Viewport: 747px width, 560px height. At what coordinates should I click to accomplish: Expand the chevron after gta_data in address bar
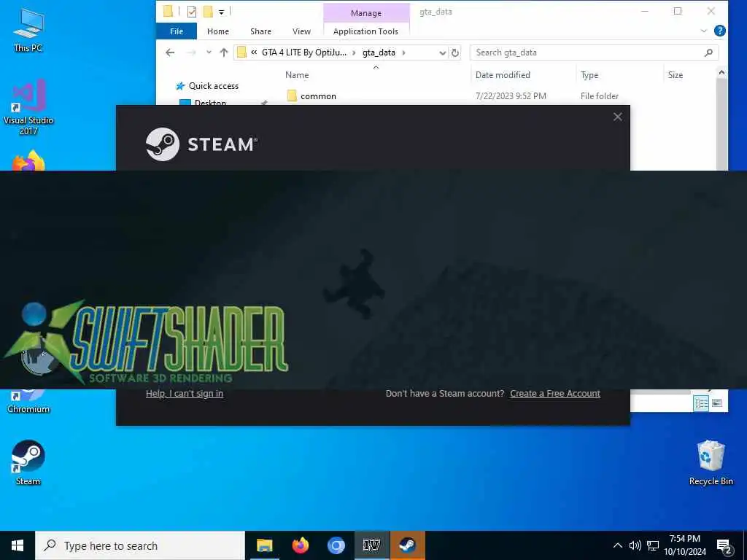point(403,52)
